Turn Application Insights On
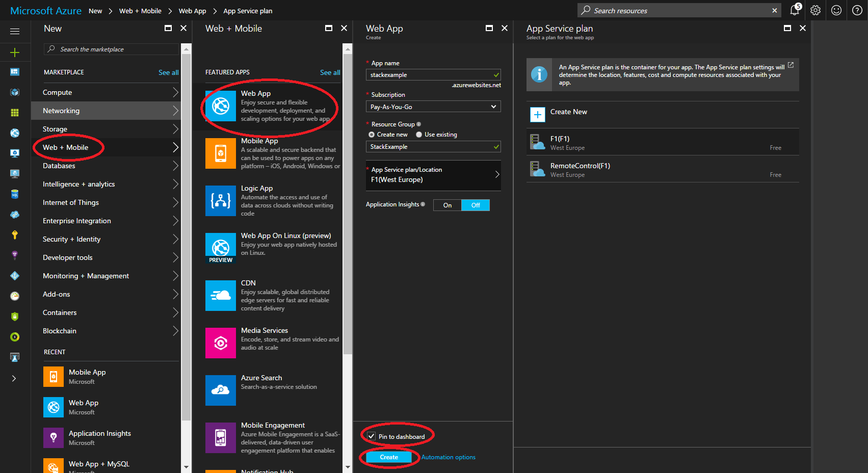868x473 pixels. pos(448,205)
